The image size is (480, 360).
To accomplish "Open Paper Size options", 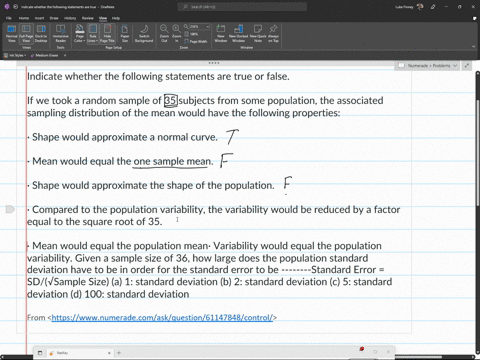I will click(x=125, y=33).
